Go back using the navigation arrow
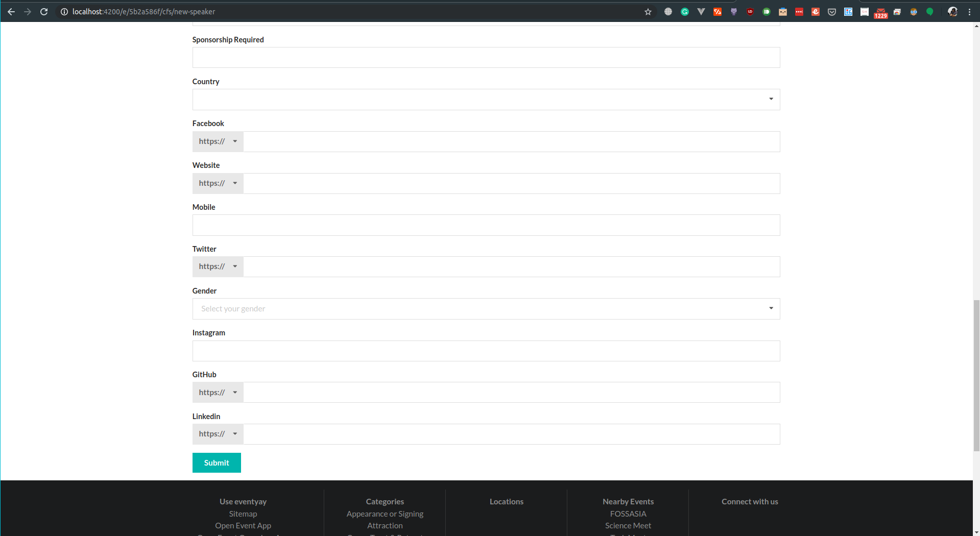980x536 pixels. coord(11,11)
